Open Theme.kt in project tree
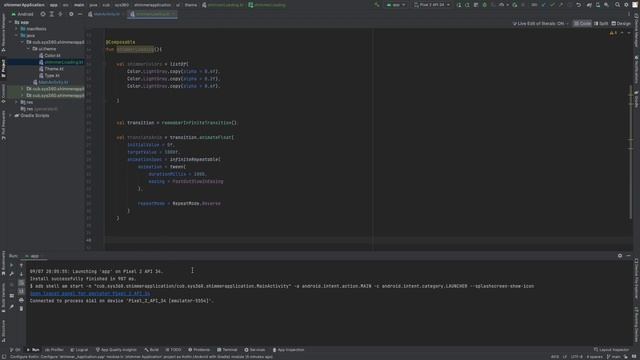Image resolution: width=640 pixels, height=360 pixels. point(51,69)
